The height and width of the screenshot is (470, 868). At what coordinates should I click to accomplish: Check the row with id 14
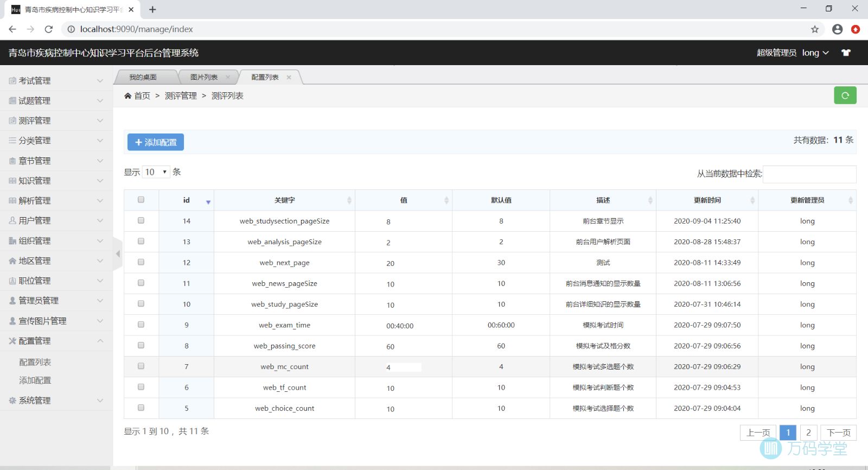[141, 220]
